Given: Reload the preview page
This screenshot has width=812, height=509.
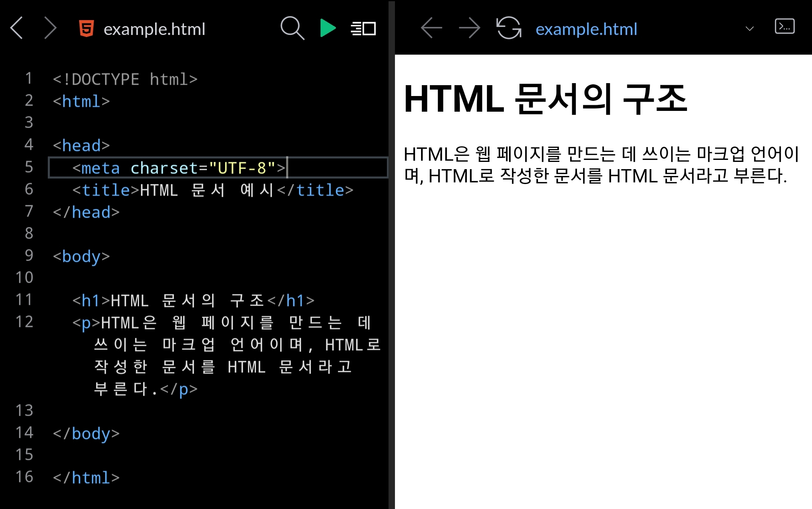Looking at the screenshot, I should [x=509, y=28].
